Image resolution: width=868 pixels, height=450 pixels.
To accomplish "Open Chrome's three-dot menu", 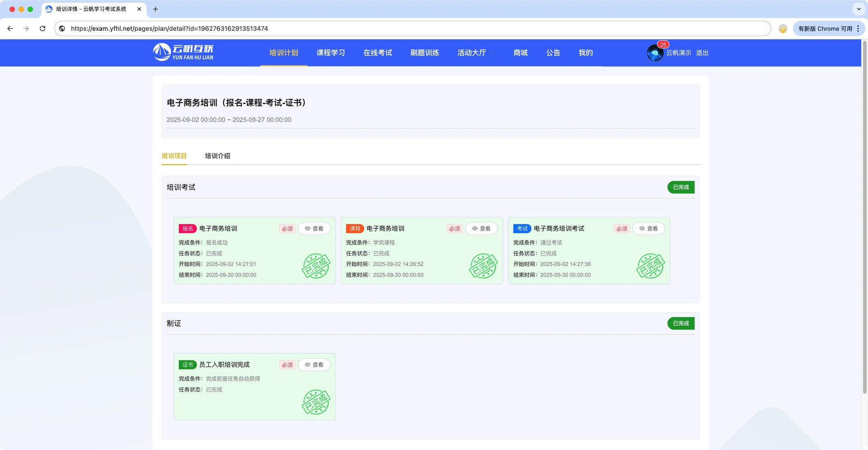I will [858, 28].
